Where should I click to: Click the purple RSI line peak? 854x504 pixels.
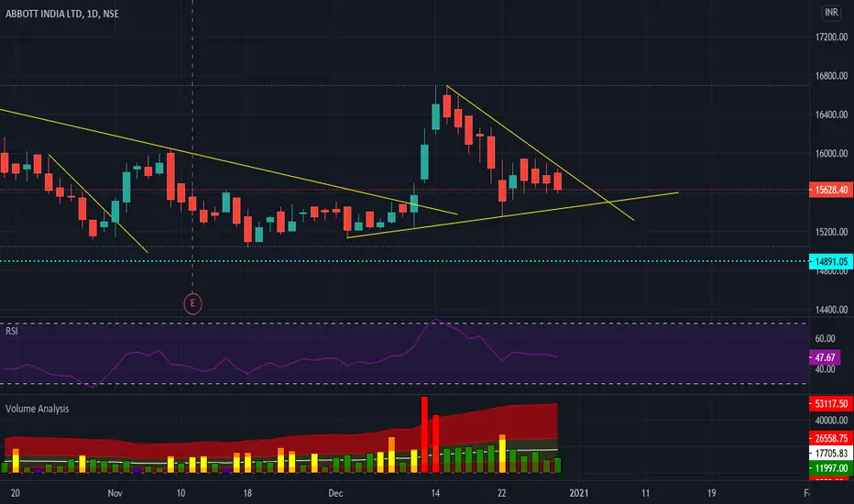436,319
